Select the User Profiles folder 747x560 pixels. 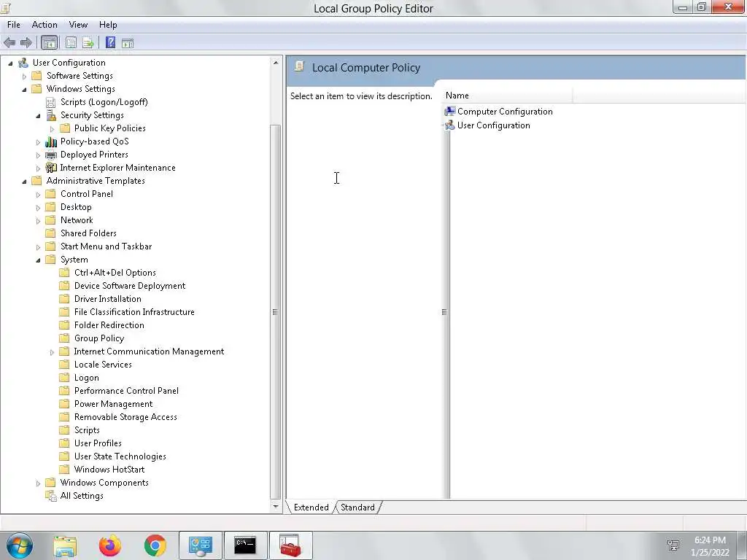[x=98, y=443]
